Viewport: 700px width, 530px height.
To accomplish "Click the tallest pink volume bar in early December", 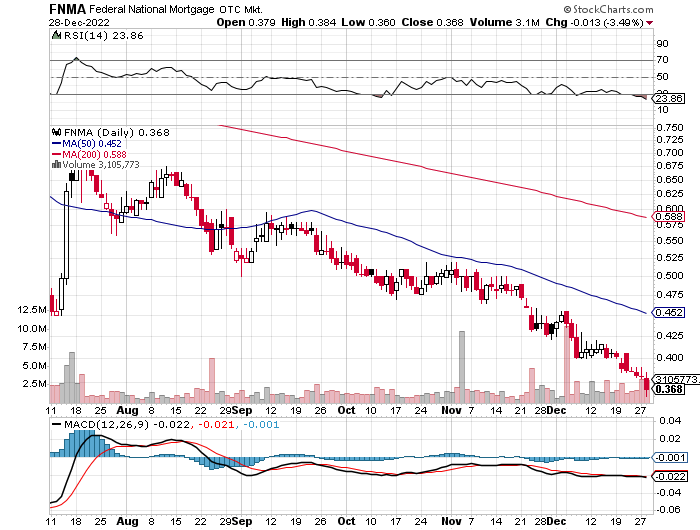I will pos(567,364).
